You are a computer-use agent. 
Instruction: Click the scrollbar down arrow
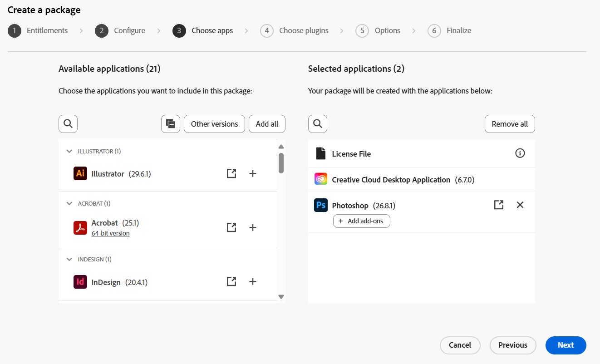point(281,296)
